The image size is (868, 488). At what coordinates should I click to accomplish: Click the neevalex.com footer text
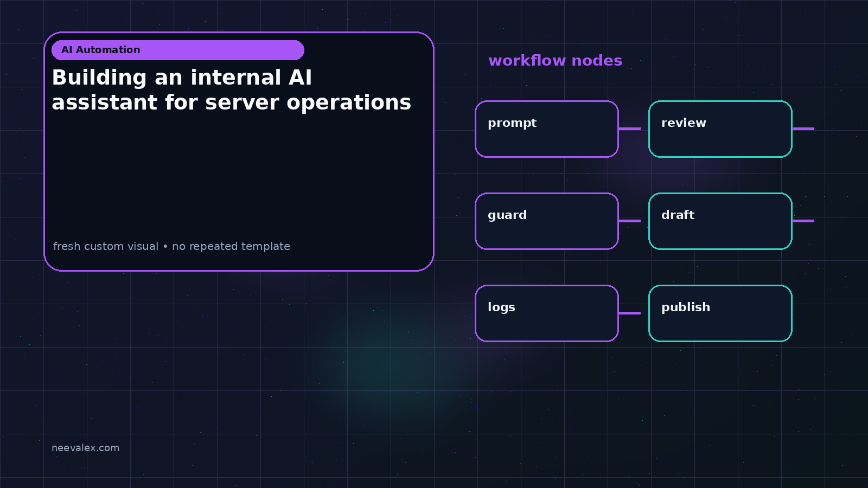pyautogui.click(x=85, y=448)
